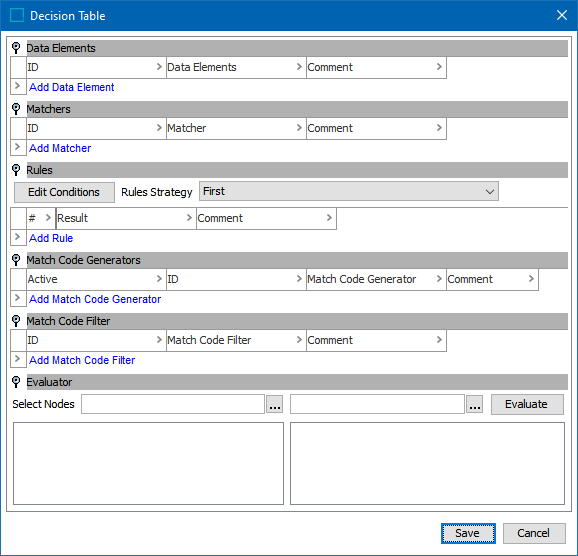Viewport: 578px width, 556px height.
Task: Toggle the Rules section pin icon
Action: pos(16,170)
